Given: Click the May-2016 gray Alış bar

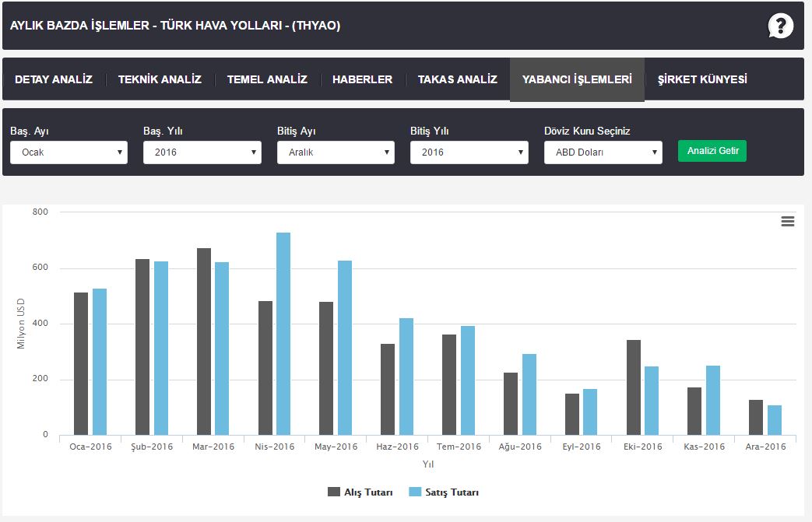Looking at the screenshot, I should (x=326, y=368).
